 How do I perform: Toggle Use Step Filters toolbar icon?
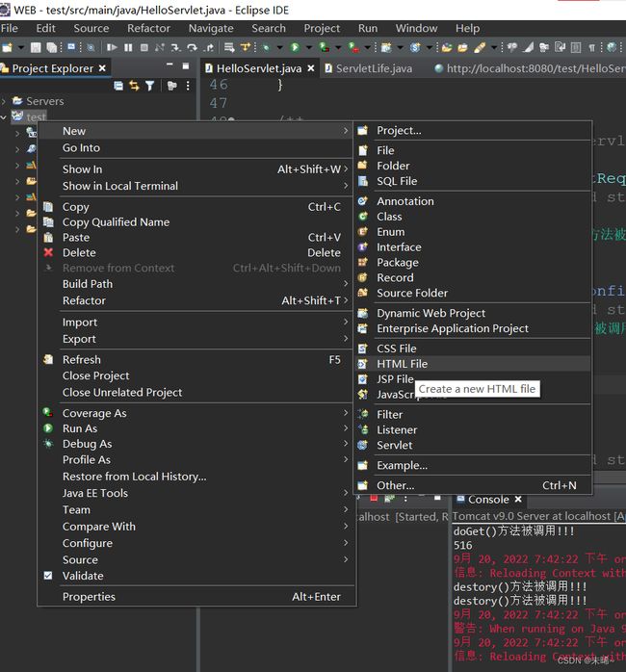coord(246,47)
